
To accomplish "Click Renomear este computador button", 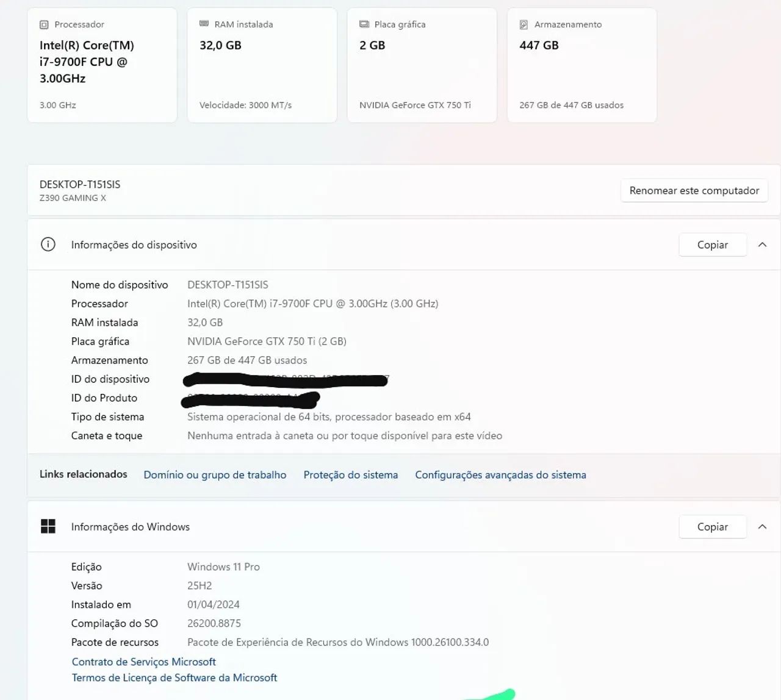I will pos(694,190).
